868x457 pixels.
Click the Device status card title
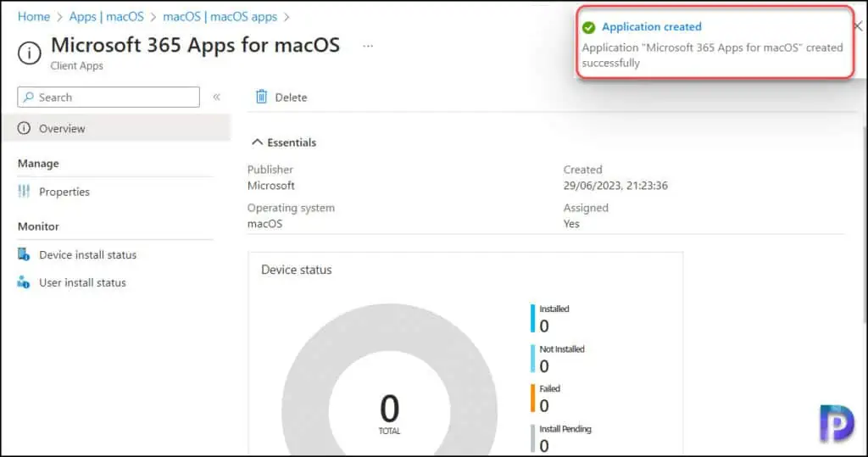[x=296, y=270]
